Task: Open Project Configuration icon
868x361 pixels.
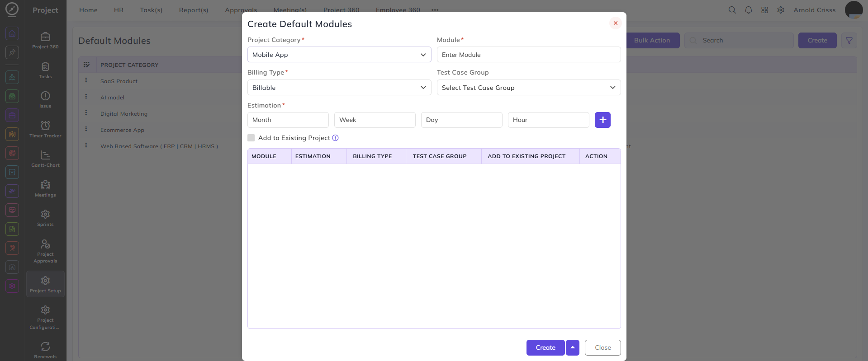Action: tap(45, 310)
